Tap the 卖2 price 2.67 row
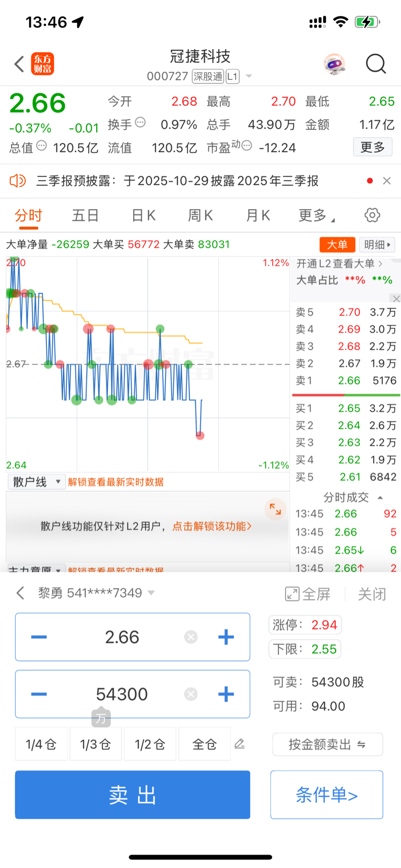 [x=346, y=363]
